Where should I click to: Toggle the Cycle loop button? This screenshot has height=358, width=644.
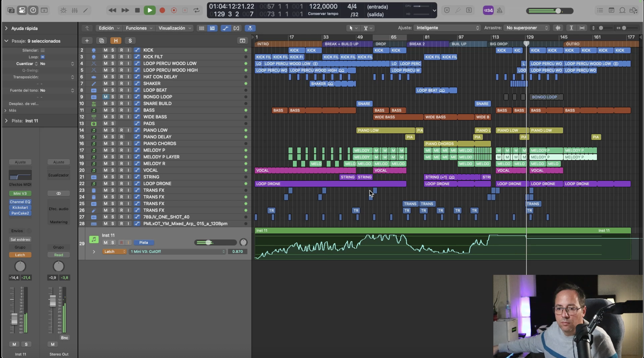tap(196, 10)
